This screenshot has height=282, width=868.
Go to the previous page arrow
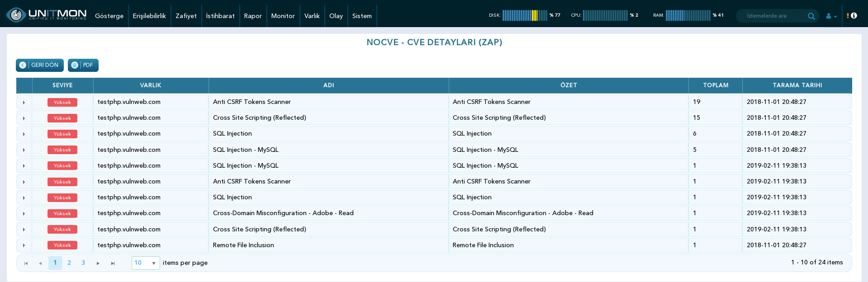[40, 263]
